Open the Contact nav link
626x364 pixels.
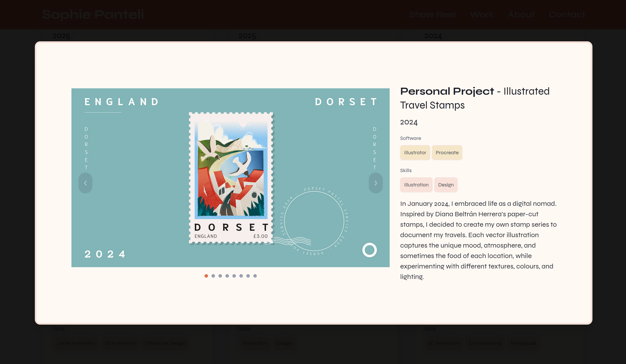point(567,14)
